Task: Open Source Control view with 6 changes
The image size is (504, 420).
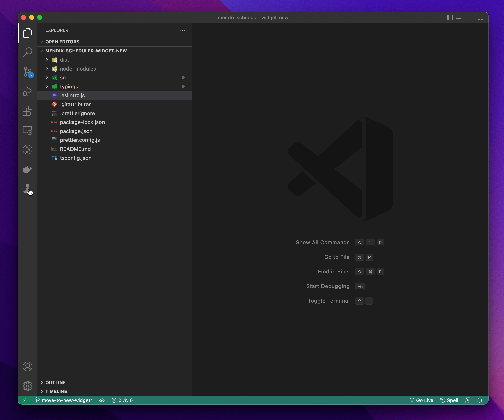Action: (27, 72)
